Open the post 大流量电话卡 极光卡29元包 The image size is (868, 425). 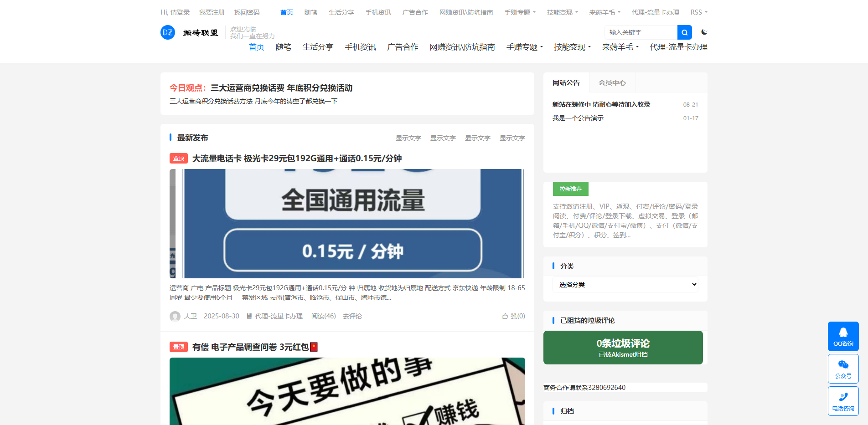(296, 159)
